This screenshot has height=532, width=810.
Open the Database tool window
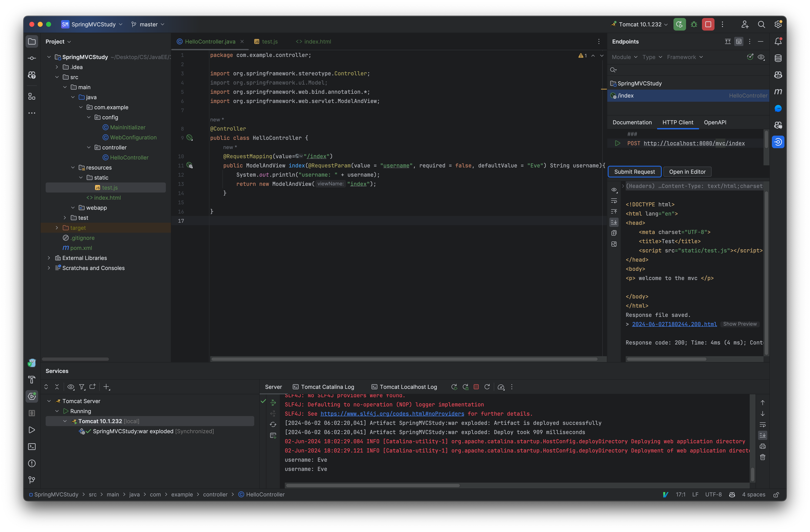[779, 58]
